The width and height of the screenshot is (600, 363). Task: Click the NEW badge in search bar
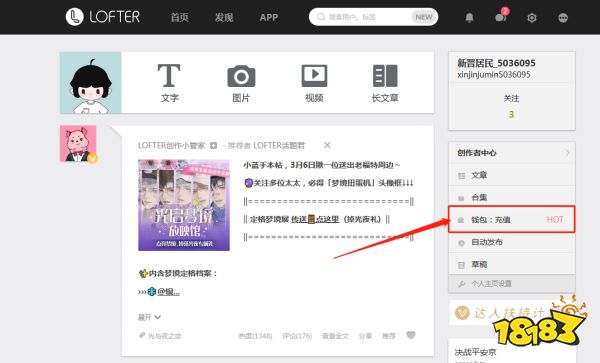click(424, 17)
